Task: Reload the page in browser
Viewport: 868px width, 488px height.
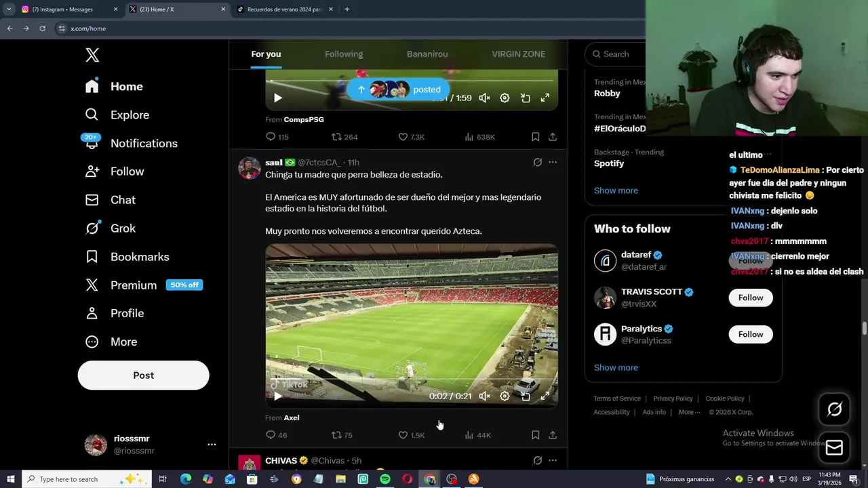Action: pyautogui.click(x=42, y=28)
